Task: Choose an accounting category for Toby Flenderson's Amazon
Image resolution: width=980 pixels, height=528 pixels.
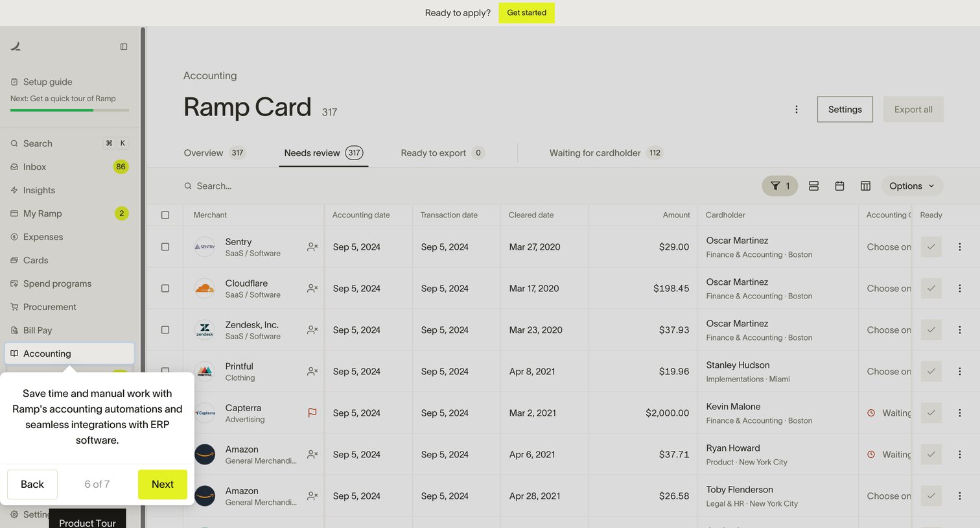Action: pyautogui.click(x=889, y=496)
